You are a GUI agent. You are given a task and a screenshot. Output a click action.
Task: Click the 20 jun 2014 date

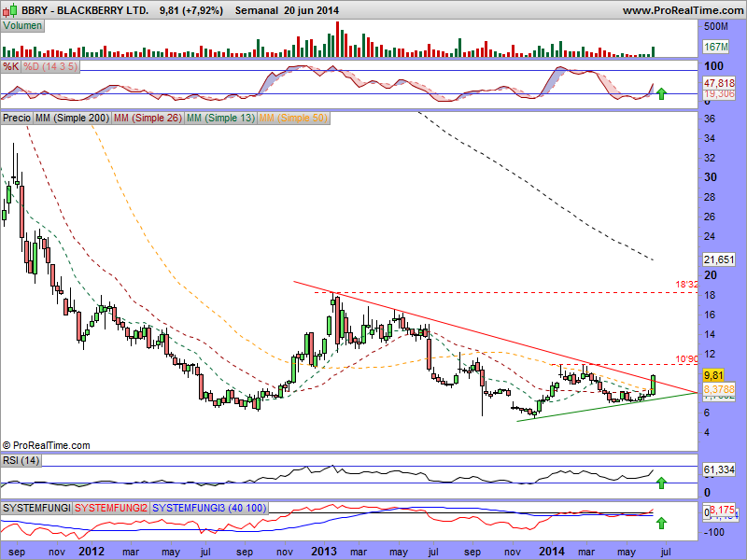[x=311, y=10]
